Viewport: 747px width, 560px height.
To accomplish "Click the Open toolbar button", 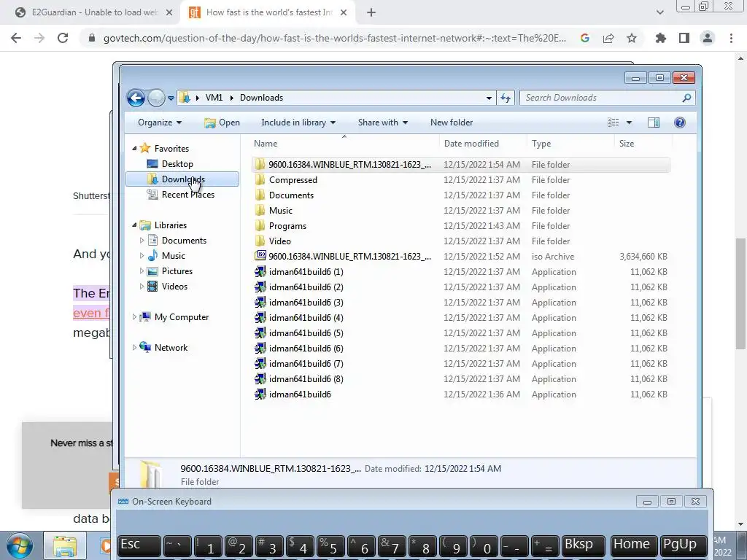I will coord(222,122).
